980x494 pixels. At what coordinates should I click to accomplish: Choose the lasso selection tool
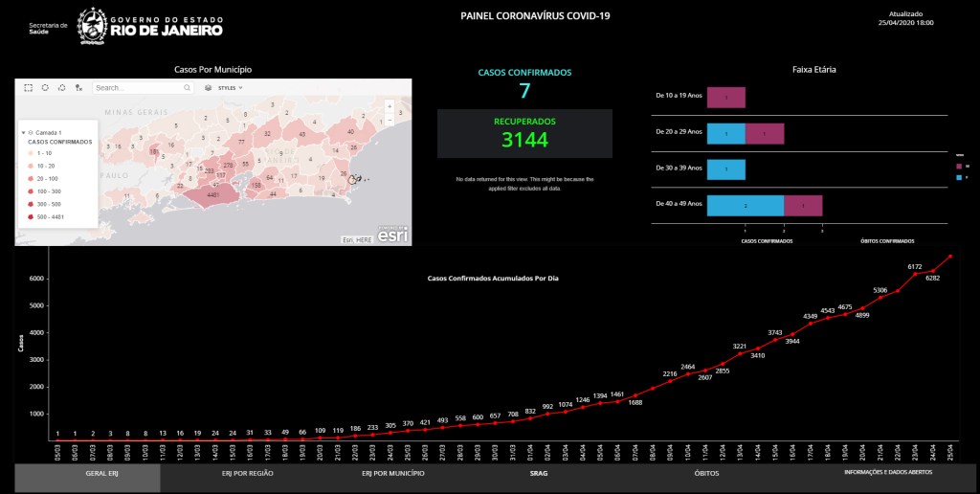click(x=62, y=87)
